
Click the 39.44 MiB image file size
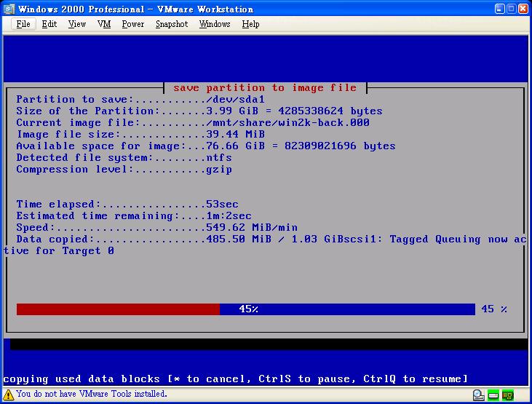(x=235, y=134)
